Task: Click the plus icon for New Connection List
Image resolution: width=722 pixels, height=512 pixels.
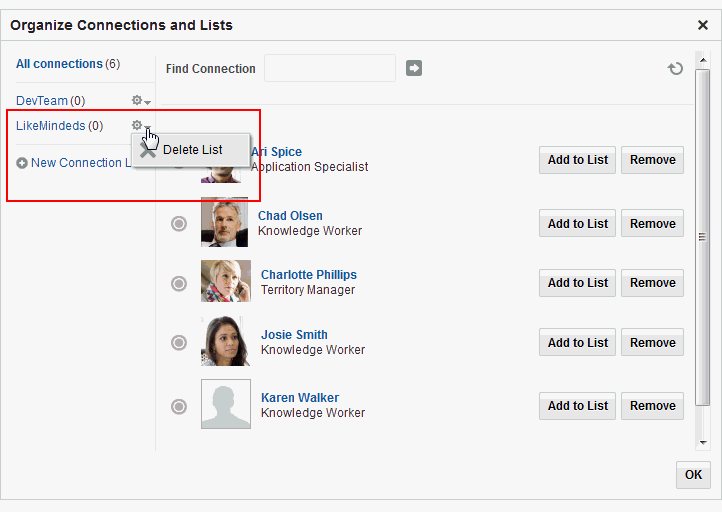Action: [x=22, y=163]
